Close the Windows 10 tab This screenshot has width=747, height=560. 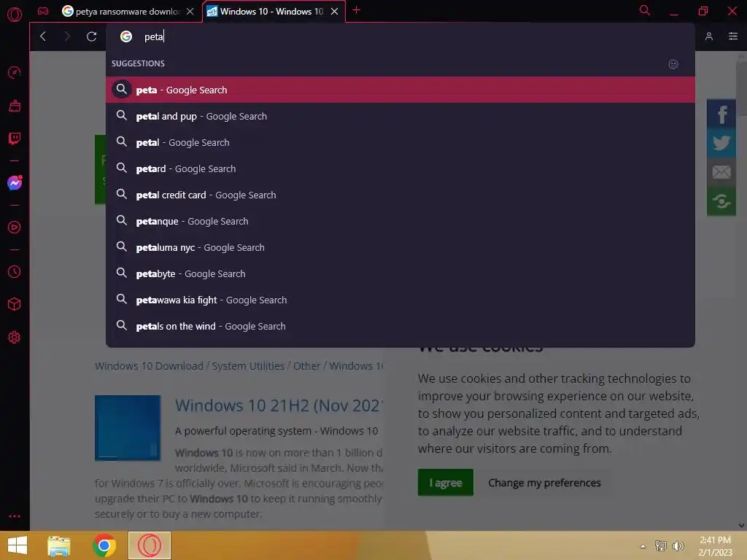click(334, 12)
